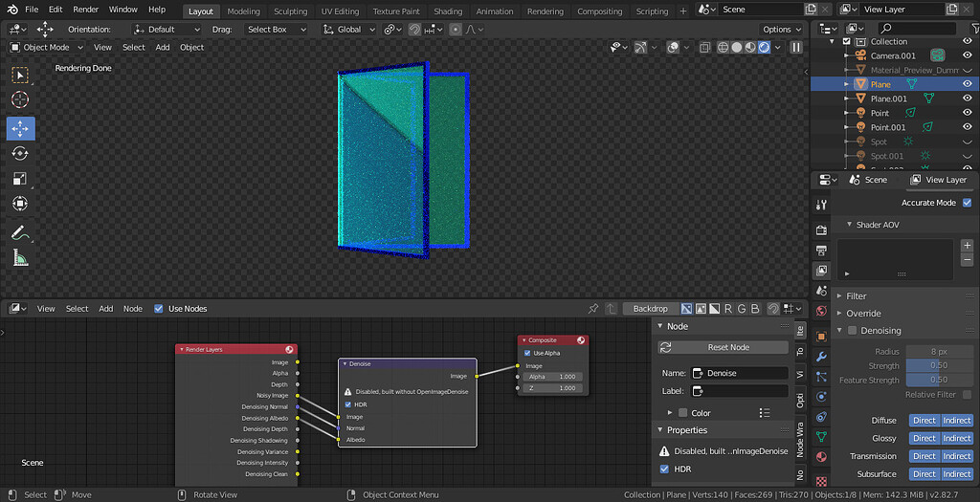980x502 pixels.
Task: Open the Orientation Default dropdown
Action: (167, 30)
